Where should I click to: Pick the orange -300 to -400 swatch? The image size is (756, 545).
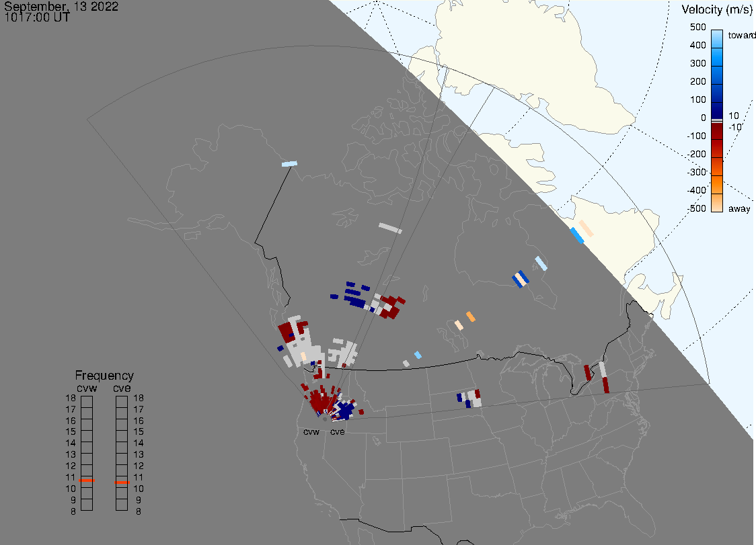[717, 185]
